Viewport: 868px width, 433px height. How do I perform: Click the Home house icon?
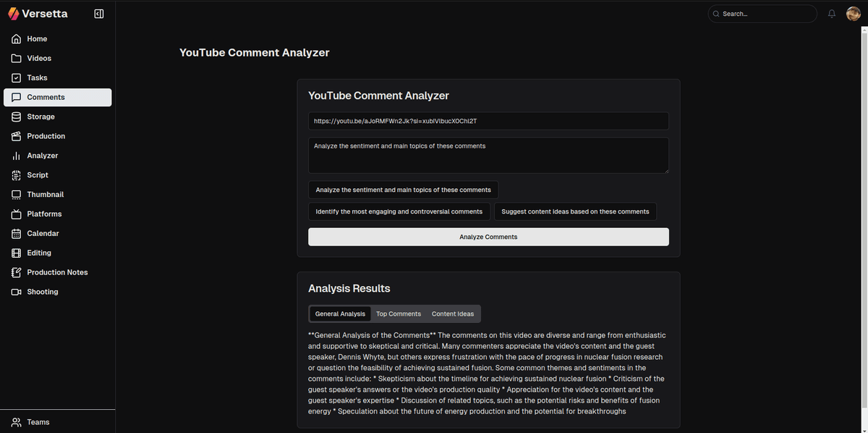click(16, 39)
